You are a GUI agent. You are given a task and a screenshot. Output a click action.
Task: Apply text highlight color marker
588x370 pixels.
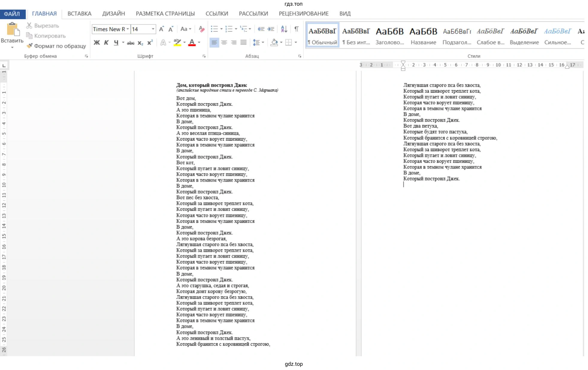177,43
